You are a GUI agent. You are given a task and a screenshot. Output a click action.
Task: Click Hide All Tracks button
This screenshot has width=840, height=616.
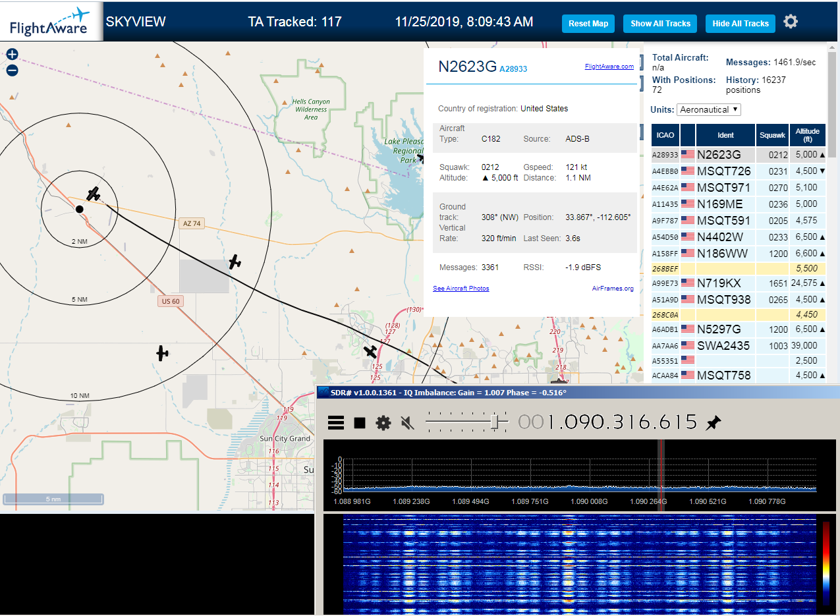pos(741,23)
